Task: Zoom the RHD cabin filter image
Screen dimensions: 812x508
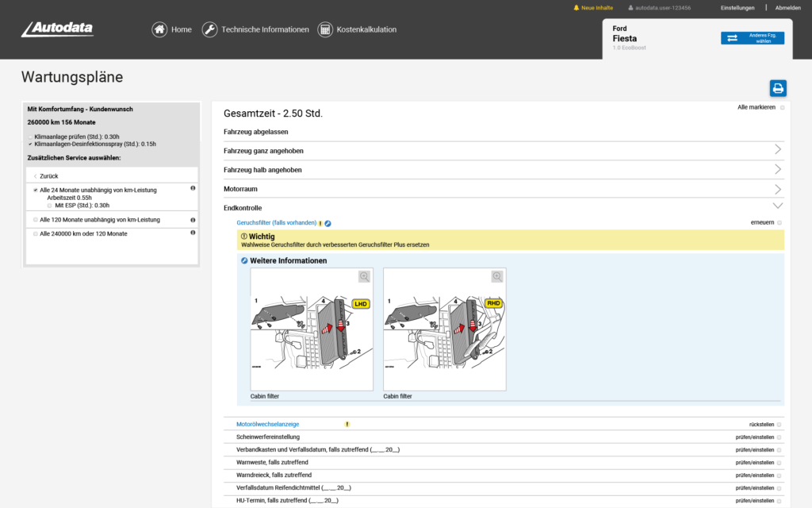Action: click(x=497, y=276)
